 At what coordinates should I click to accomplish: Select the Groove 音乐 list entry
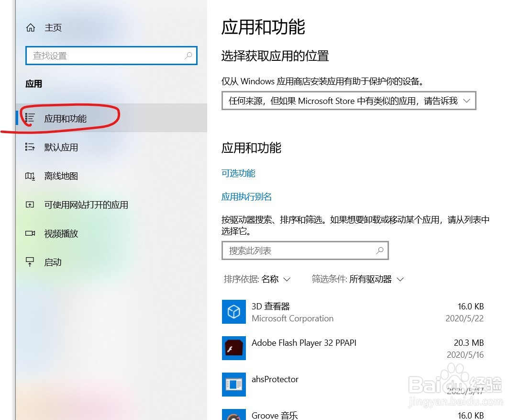[353, 414]
